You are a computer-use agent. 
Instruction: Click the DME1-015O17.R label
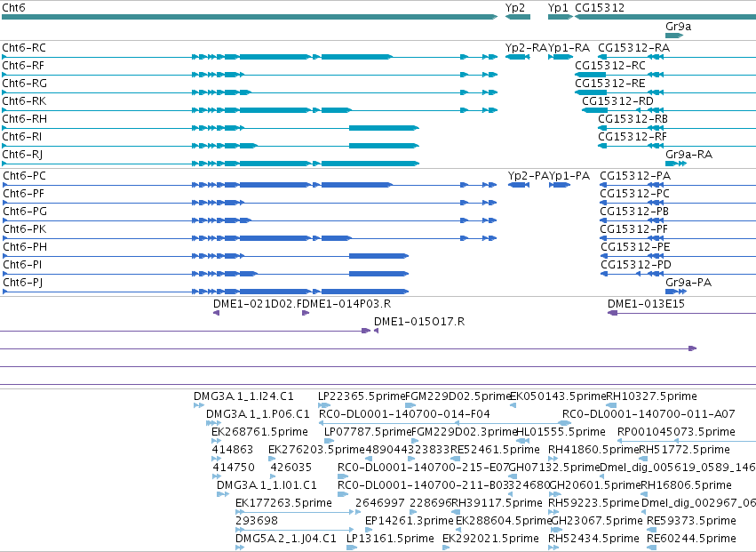(x=419, y=322)
